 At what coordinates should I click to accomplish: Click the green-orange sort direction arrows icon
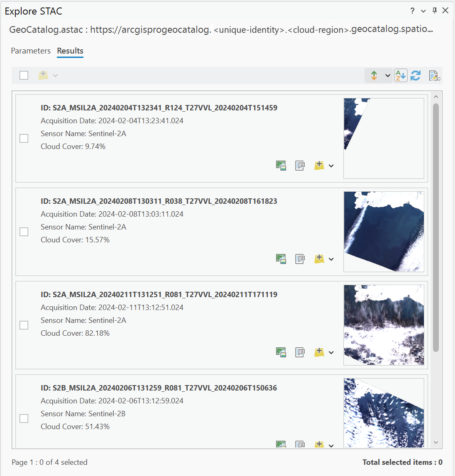[374, 75]
